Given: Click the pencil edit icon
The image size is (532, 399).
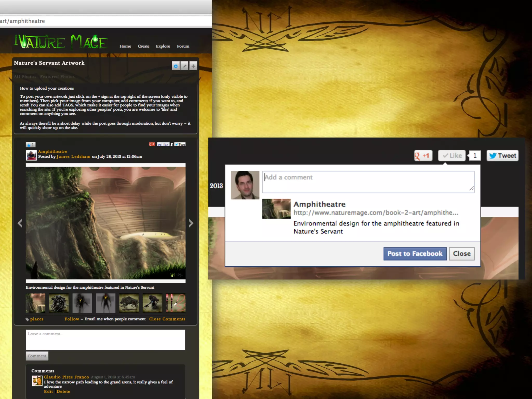Looking at the screenshot, I should pos(184,66).
